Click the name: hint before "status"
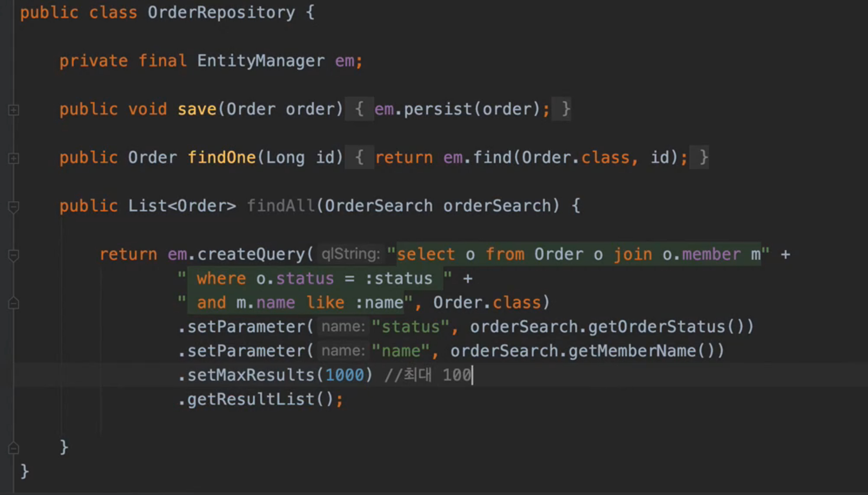The height and width of the screenshot is (495, 868). 343,327
